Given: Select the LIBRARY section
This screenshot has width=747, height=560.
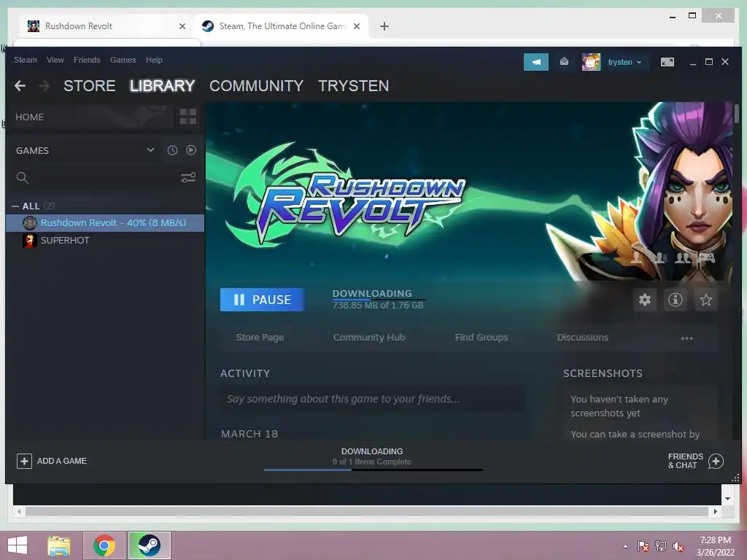Looking at the screenshot, I should (162, 86).
